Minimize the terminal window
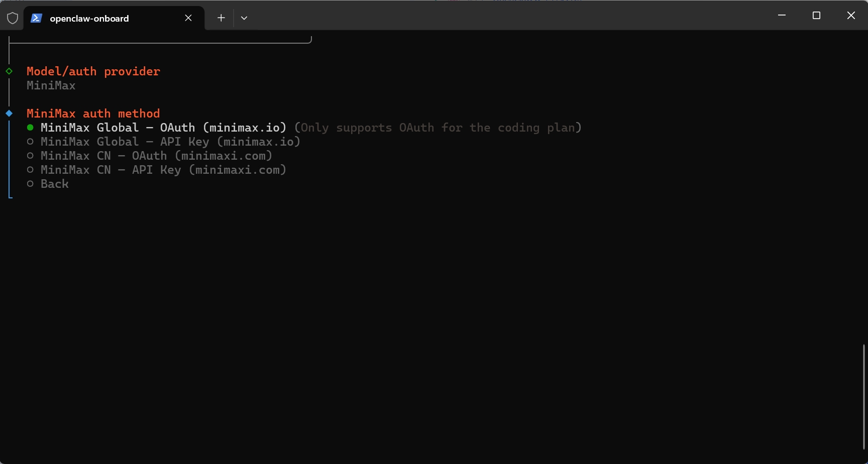 tap(782, 16)
